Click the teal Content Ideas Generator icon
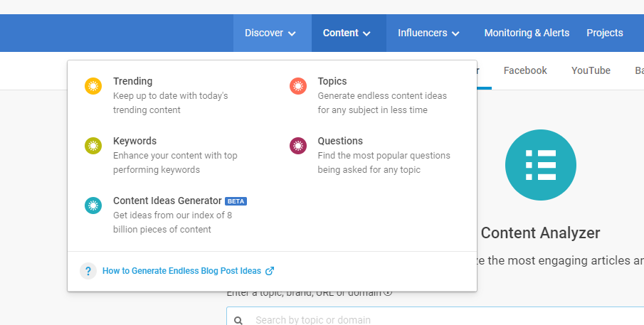 [x=93, y=206]
